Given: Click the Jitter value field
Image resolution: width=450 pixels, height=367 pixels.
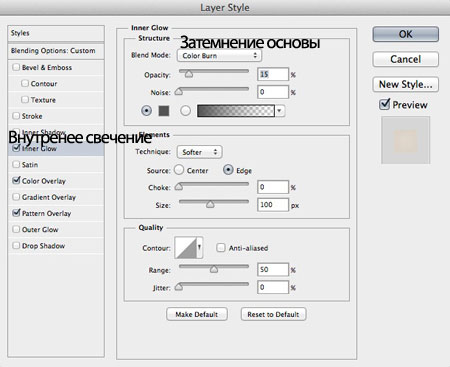Looking at the screenshot, I should tap(273, 287).
